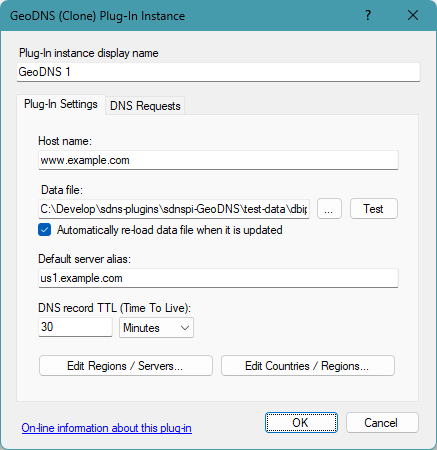
Task: Click the Default server alias field
Action: click(x=218, y=278)
